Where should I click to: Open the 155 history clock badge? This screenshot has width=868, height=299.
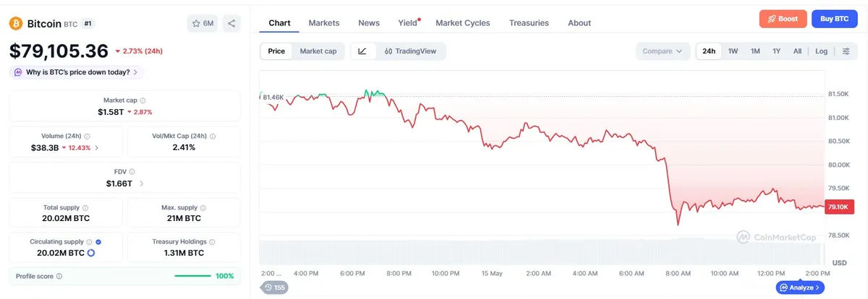(x=275, y=287)
